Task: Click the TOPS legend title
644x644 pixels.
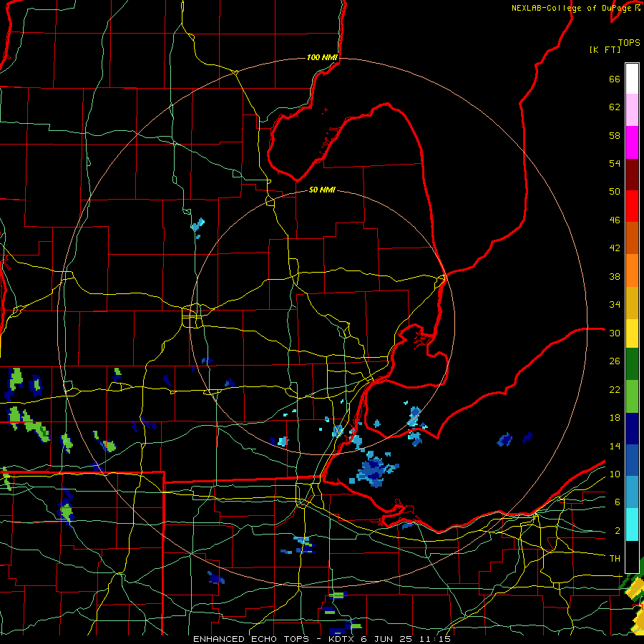Action: click(629, 43)
